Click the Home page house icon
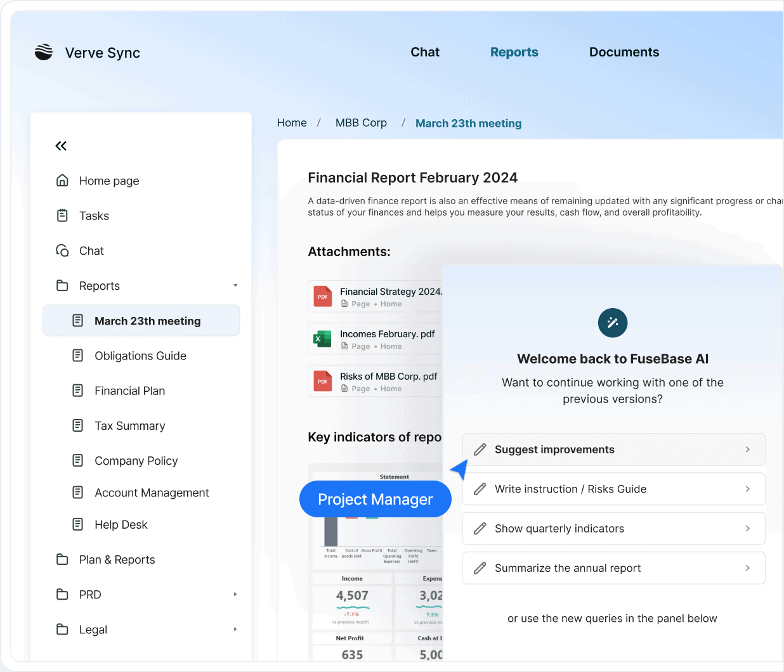Image resolution: width=784 pixels, height=672 pixels. (x=62, y=181)
